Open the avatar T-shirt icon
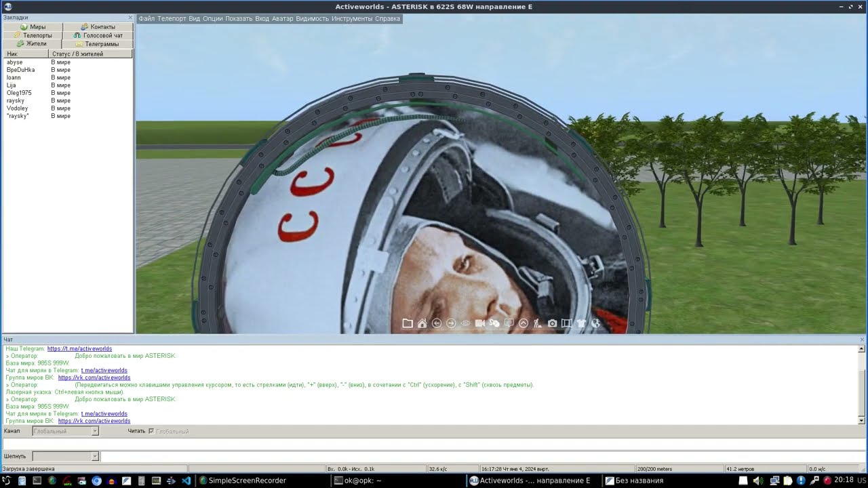The width and height of the screenshot is (868, 488). pyautogui.click(x=581, y=323)
